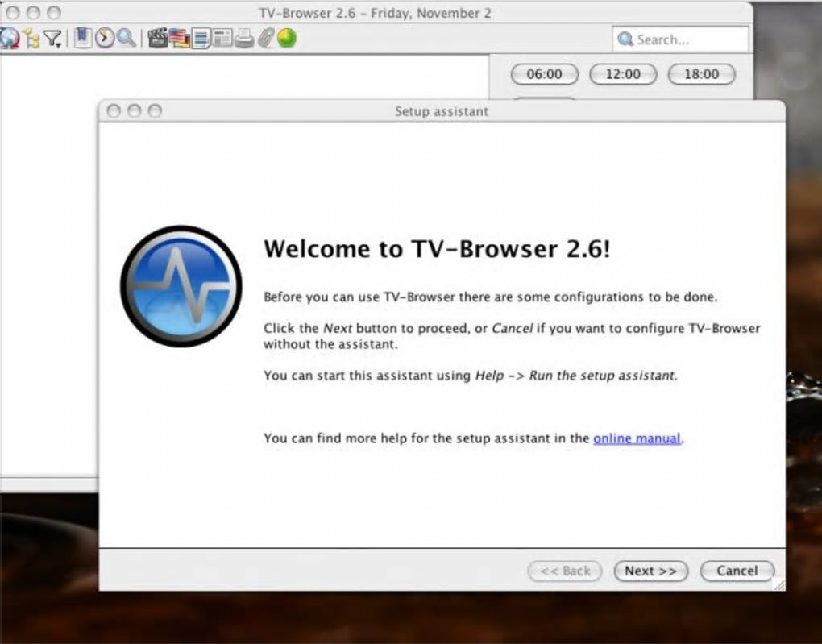This screenshot has width=822, height=644.
Task: Click the magnifier inside the Search field
Action: pyautogui.click(x=625, y=39)
